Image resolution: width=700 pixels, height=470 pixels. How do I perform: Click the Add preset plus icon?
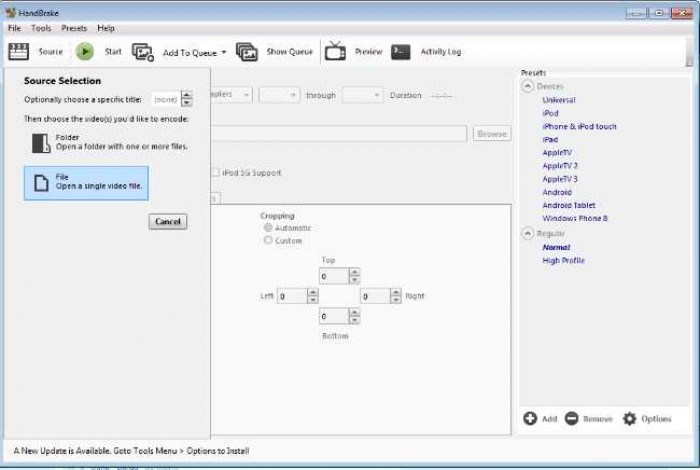click(x=530, y=418)
